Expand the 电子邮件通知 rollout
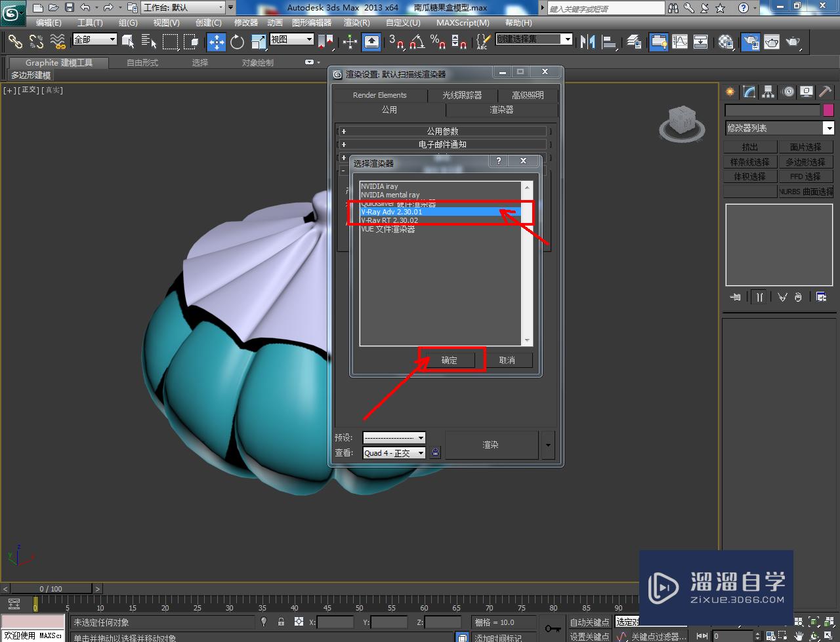The width and height of the screenshot is (840, 642). click(443, 144)
